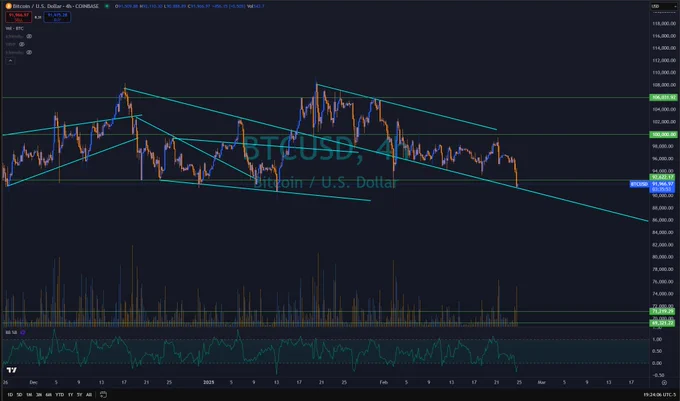Click the 71,219.29 green price label
Image resolution: width=680 pixels, height=401 pixels.
coord(662,311)
